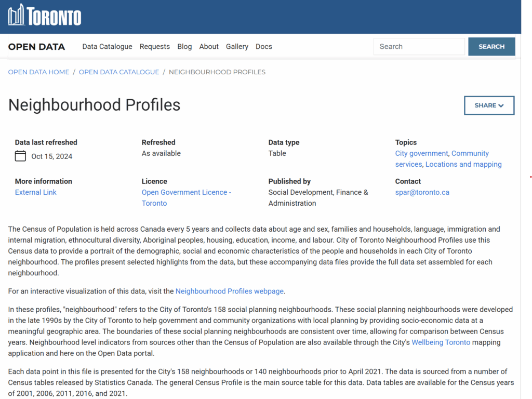Click the Search input field

(419, 47)
